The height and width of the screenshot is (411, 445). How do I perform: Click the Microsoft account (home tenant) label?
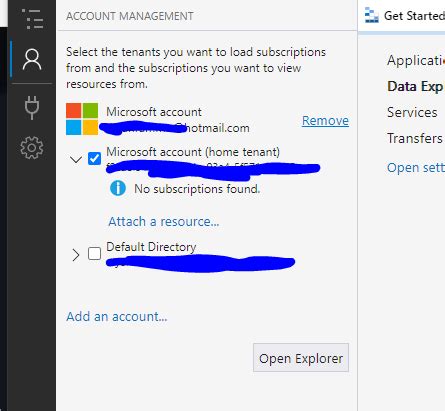pos(193,152)
